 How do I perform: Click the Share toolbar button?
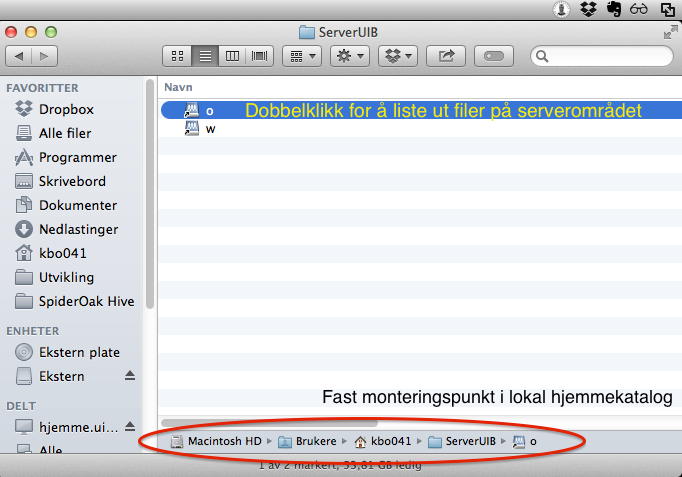coord(446,56)
